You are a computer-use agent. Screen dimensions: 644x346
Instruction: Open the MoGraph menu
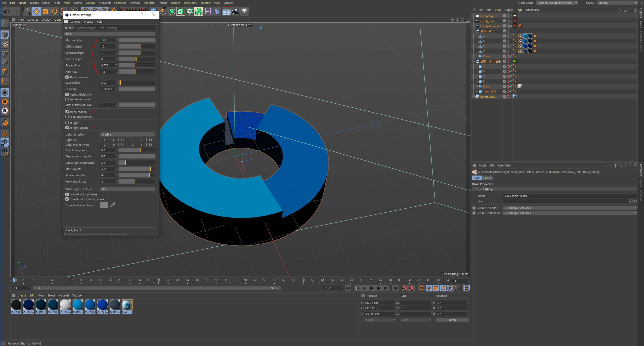[105, 3]
